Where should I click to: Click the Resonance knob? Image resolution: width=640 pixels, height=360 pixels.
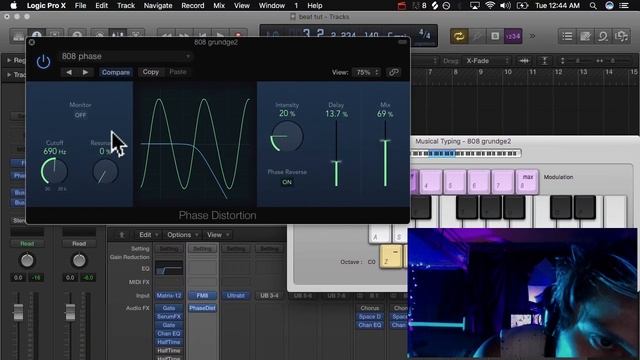coord(105,171)
